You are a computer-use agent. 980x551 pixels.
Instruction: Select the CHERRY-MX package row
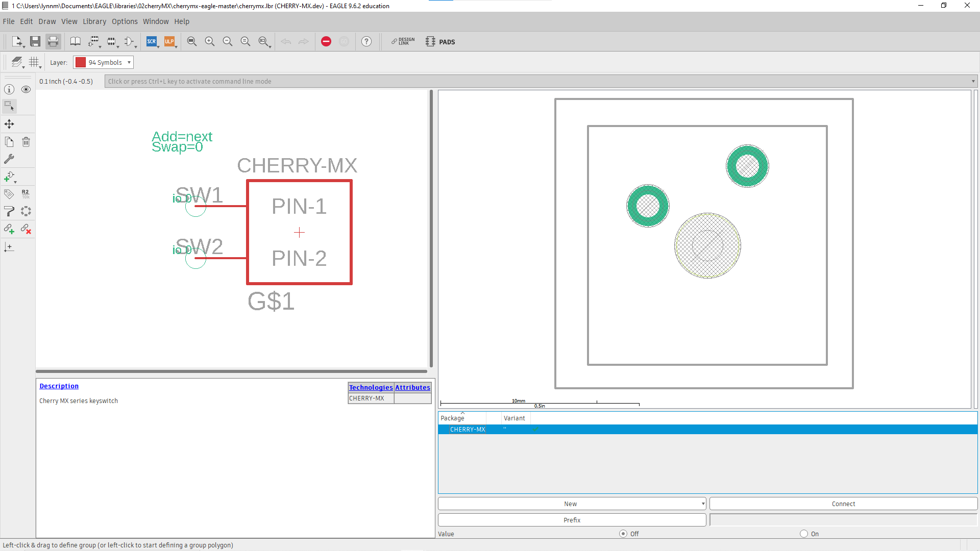(707, 430)
